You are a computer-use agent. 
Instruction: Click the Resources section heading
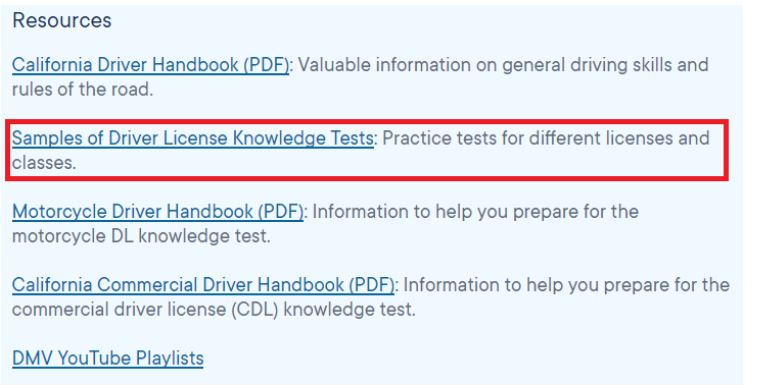click(x=62, y=20)
